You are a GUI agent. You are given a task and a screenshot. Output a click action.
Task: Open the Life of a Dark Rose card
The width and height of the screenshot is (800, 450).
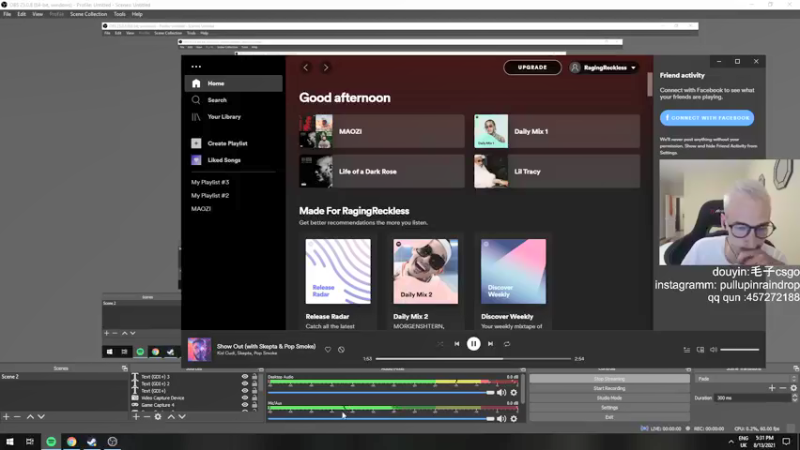click(x=382, y=171)
